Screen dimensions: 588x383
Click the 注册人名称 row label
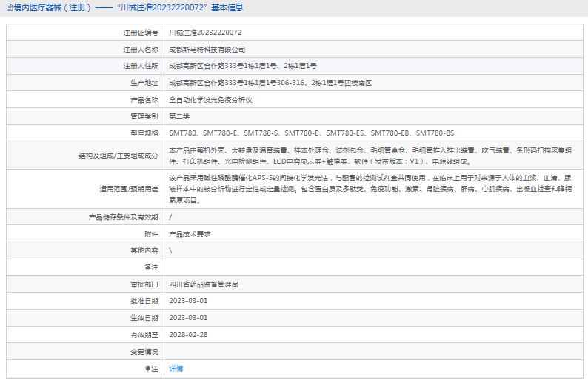coord(141,50)
